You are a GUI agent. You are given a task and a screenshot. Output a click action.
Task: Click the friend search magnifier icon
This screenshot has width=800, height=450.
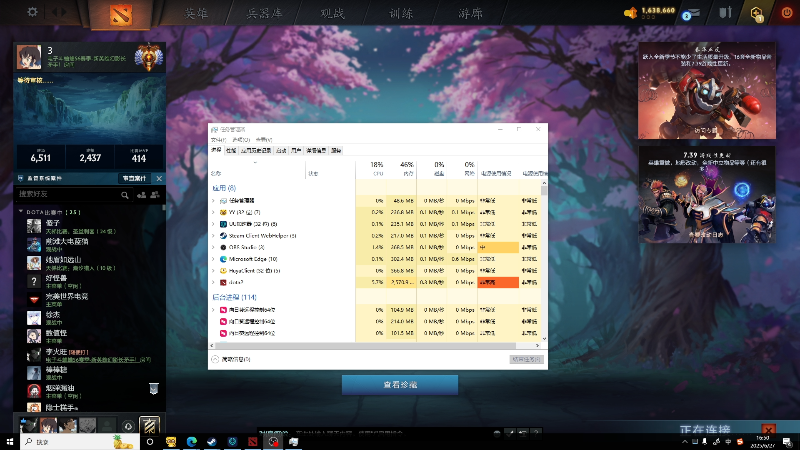click(124, 195)
